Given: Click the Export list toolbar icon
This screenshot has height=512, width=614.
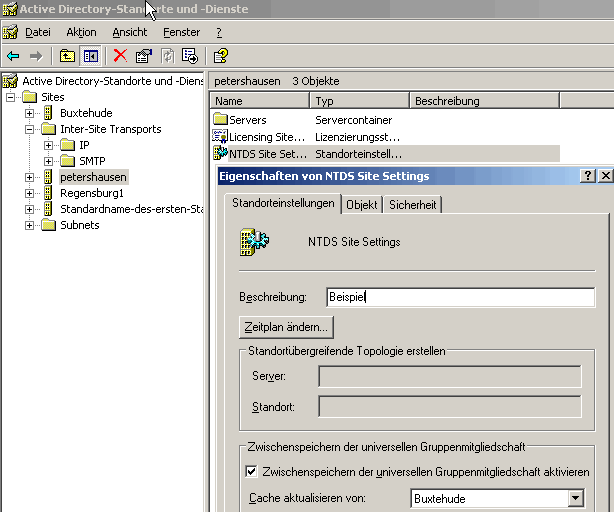Looking at the screenshot, I should (190, 56).
